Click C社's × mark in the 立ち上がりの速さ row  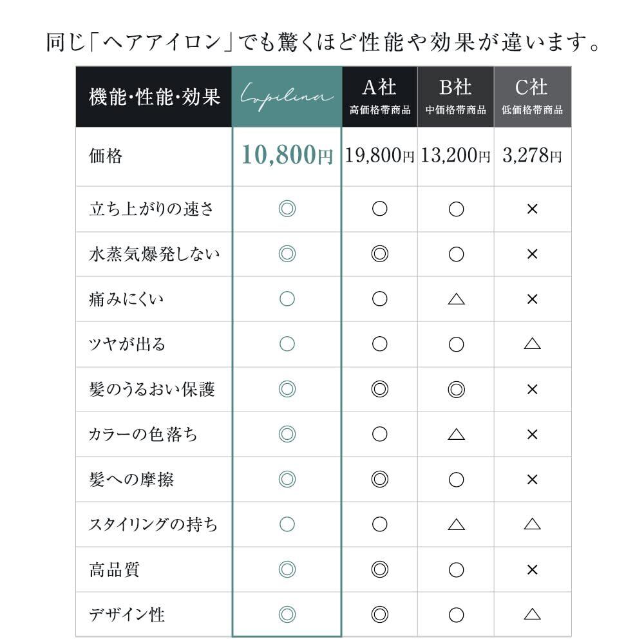[532, 209]
